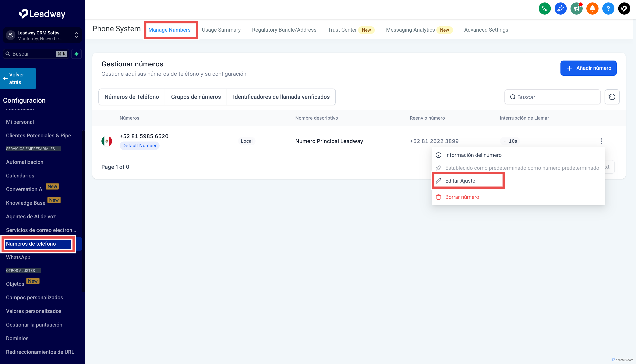This screenshot has height=364, width=636.
Task: Open the black Leadway profile avatar
Action: click(624, 9)
